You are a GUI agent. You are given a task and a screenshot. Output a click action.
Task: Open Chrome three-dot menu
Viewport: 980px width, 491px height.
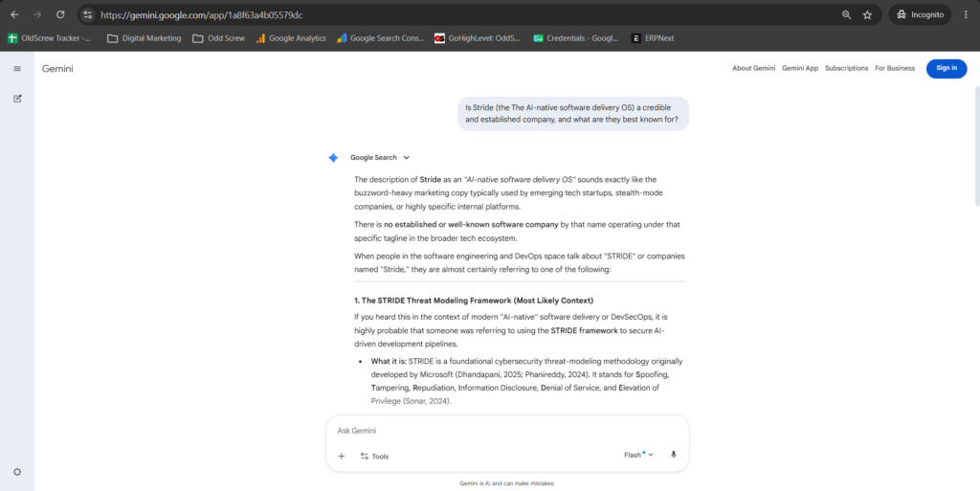966,15
